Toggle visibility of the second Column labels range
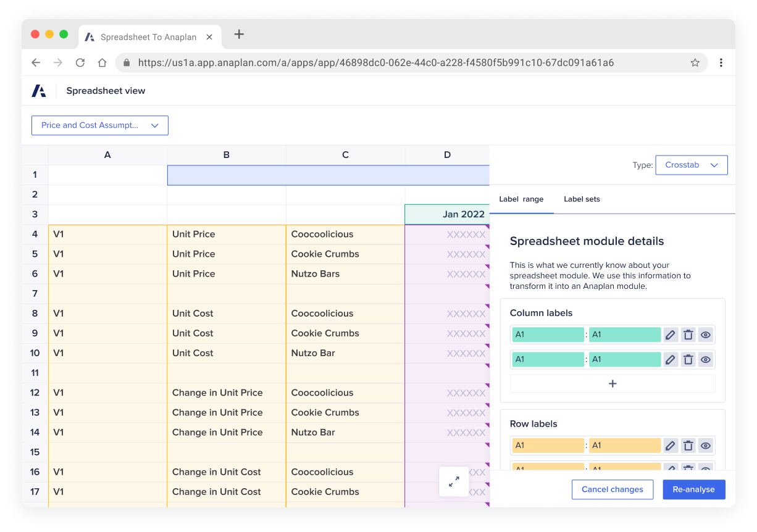Viewport: 757px width, 532px height. tap(706, 359)
